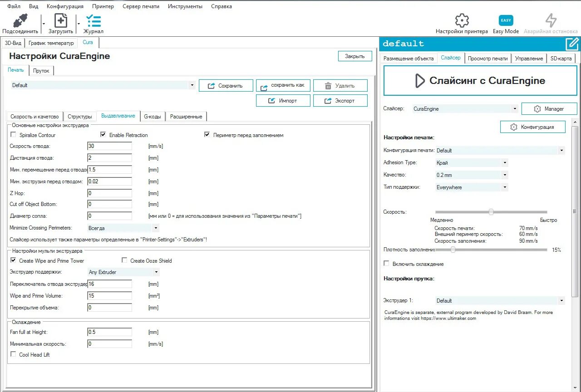Click the Аварийная остановка lightning icon
Image resolution: width=581 pixels, height=392 pixels.
coord(551,20)
